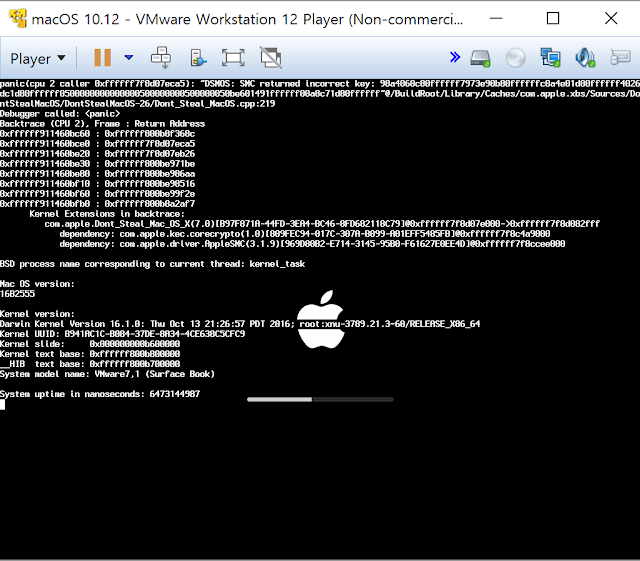Viewport: 640px width, 561px height.
Task: Click the 'System uptime in nanoseconds' line
Action: [x=100, y=394]
